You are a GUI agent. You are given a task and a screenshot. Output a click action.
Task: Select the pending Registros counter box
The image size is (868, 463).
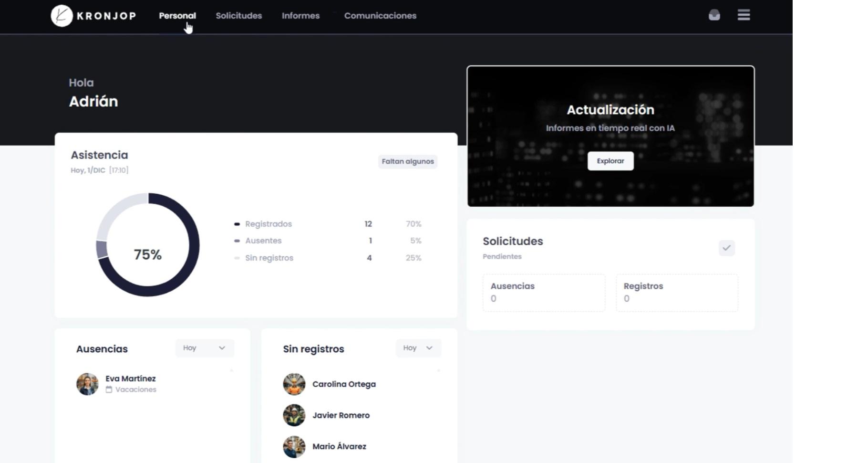(677, 293)
